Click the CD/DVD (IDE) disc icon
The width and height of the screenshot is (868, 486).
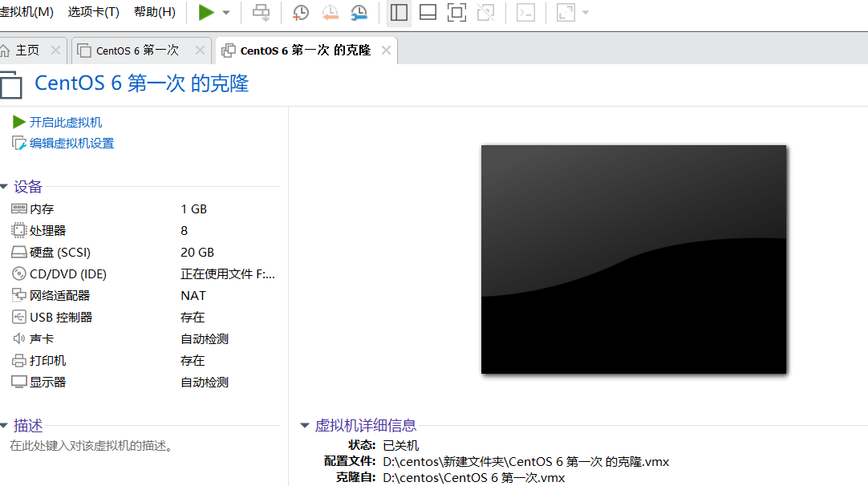point(18,273)
